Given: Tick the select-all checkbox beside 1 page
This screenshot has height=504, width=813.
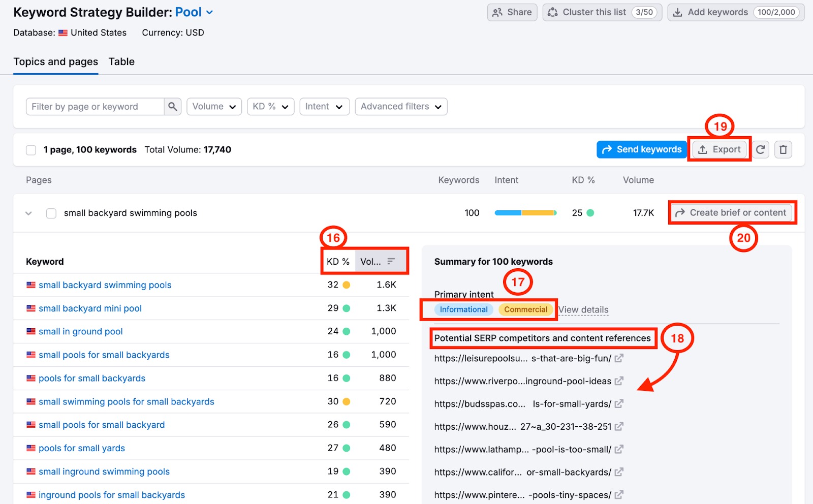Looking at the screenshot, I should 31,150.
